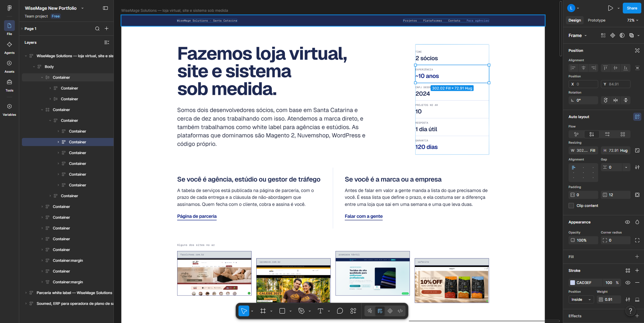Click Projetos nav item in canvas
Image resolution: width=644 pixels, height=323 pixels.
tap(410, 21)
